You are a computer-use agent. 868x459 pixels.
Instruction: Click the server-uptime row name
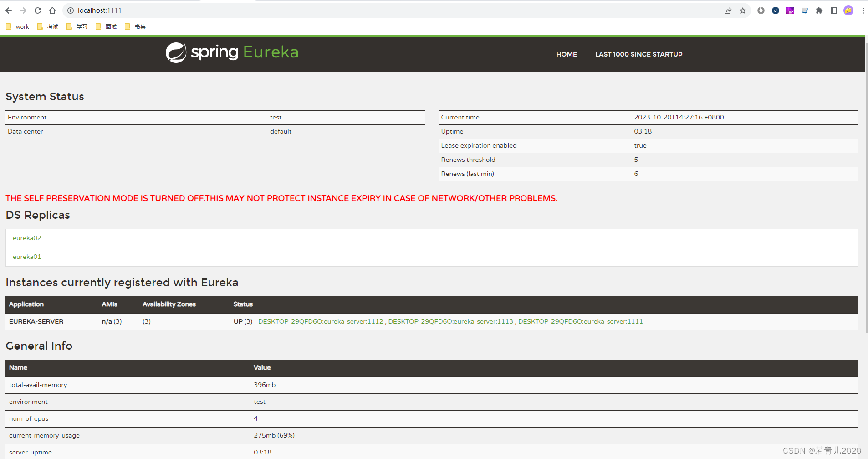(31, 452)
